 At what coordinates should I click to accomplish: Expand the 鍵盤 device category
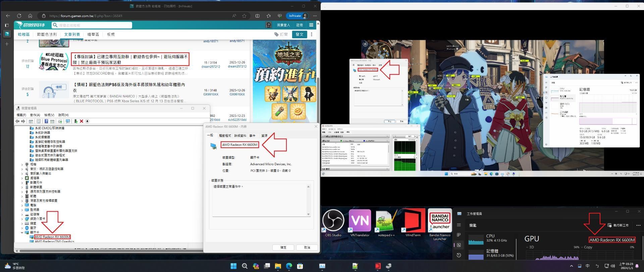22,223
